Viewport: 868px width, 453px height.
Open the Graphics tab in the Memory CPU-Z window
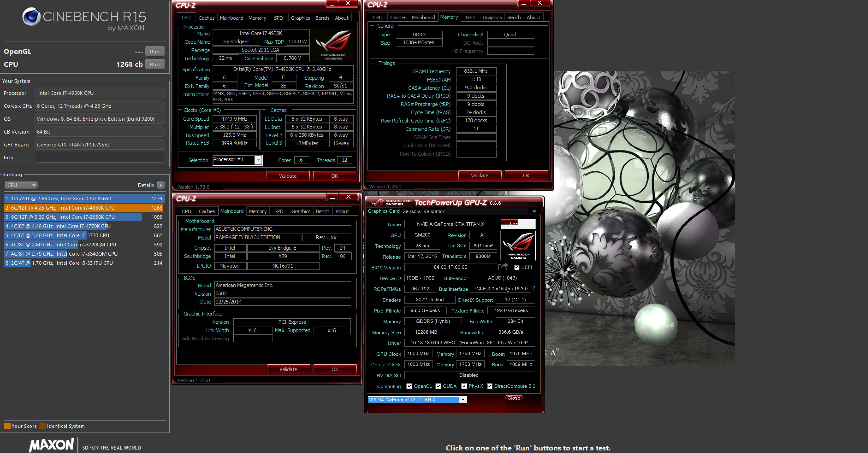click(x=492, y=18)
